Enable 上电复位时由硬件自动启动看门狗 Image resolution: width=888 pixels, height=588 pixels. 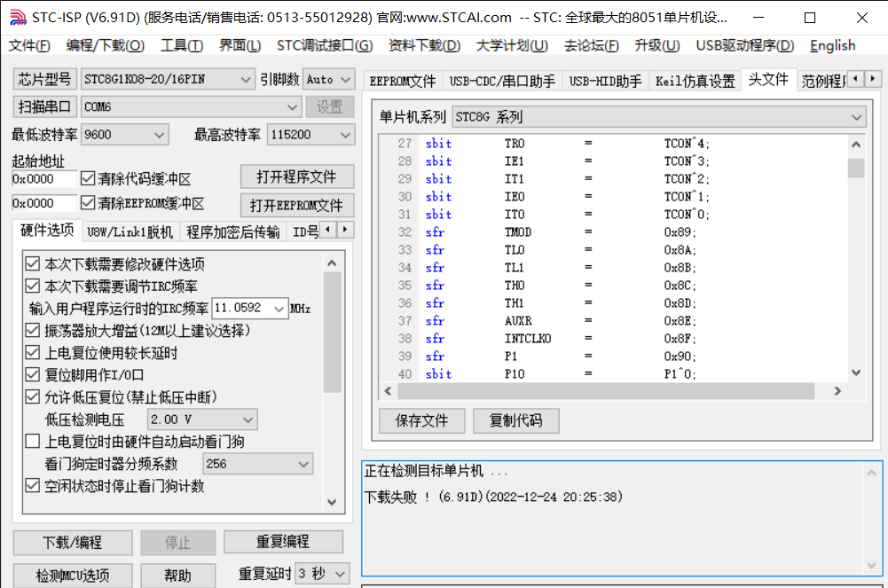point(33,442)
